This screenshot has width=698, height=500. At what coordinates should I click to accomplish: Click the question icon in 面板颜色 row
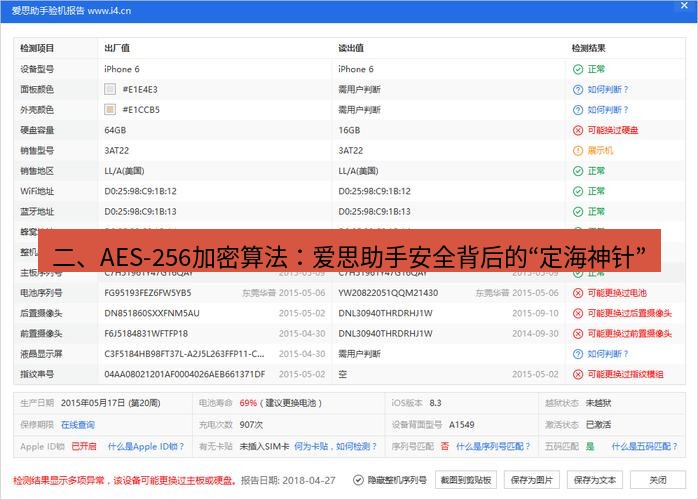578,89
